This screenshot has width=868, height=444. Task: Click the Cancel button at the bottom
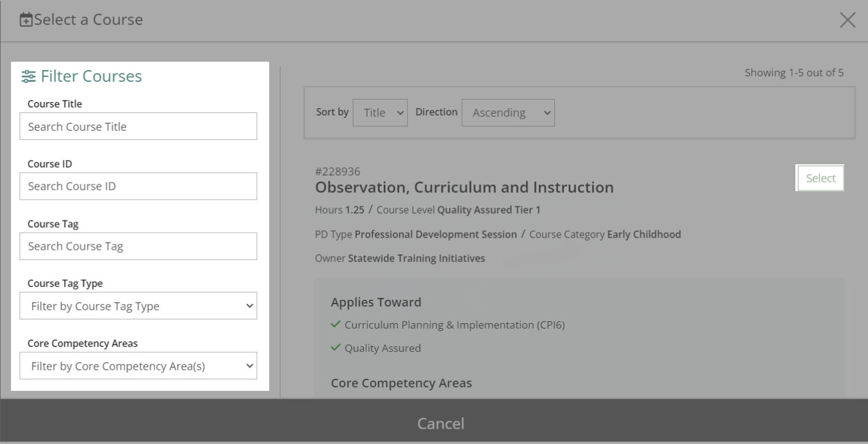point(441,423)
